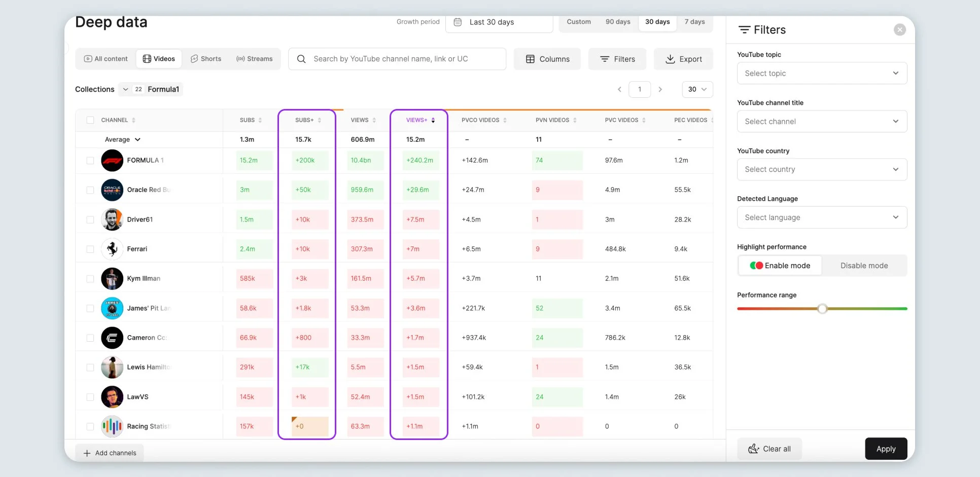Sort by the SUBS column arrows
The width and height of the screenshot is (980, 477).
pos(260,120)
